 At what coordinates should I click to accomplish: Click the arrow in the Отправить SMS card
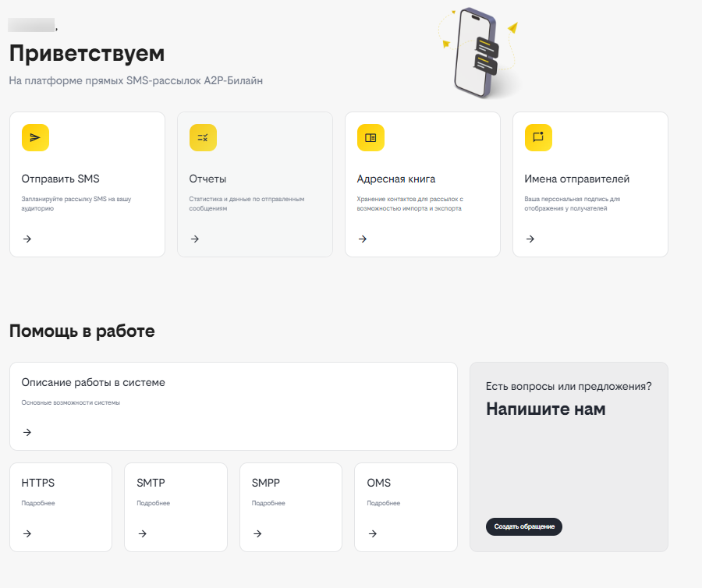point(27,239)
